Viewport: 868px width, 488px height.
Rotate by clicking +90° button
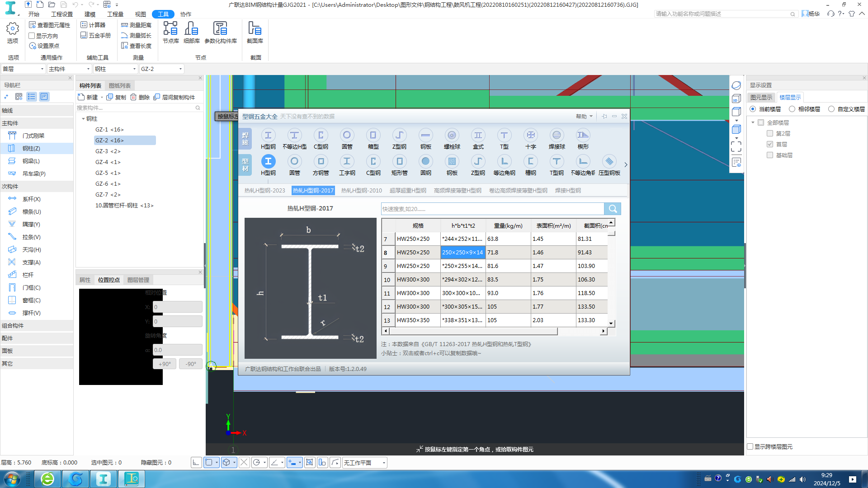pos(165,364)
